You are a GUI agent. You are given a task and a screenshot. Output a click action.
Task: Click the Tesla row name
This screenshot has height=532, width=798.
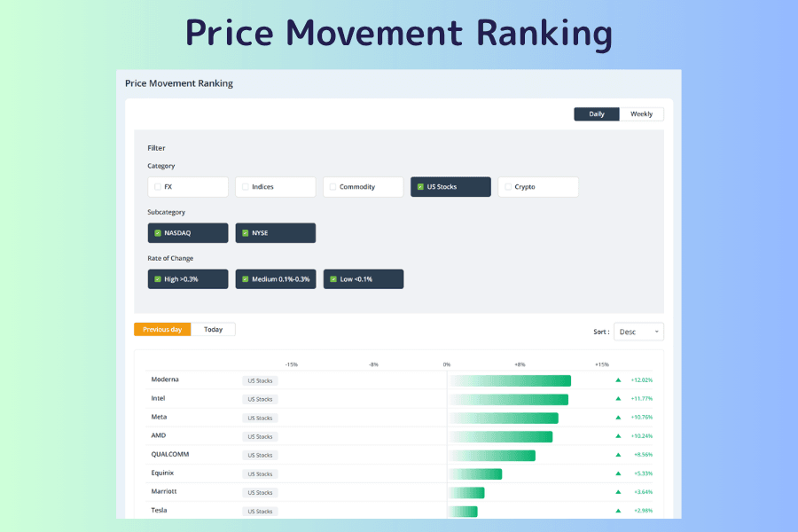click(159, 510)
